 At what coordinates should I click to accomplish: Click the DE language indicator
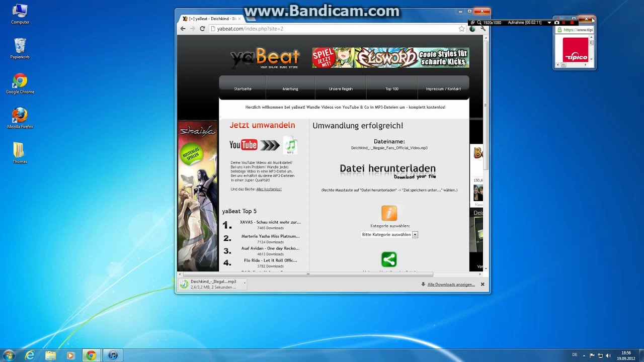coord(575,355)
